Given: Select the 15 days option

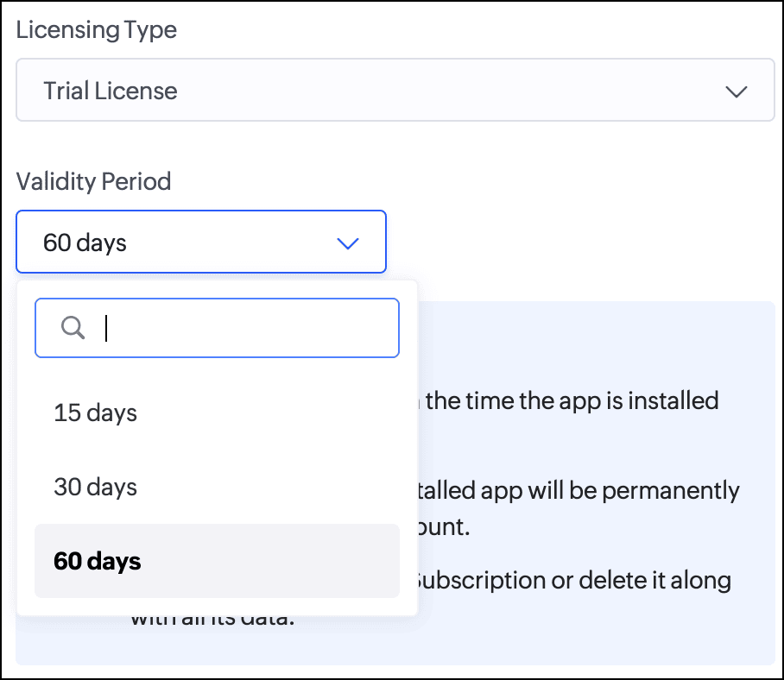Looking at the screenshot, I should click(96, 412).
